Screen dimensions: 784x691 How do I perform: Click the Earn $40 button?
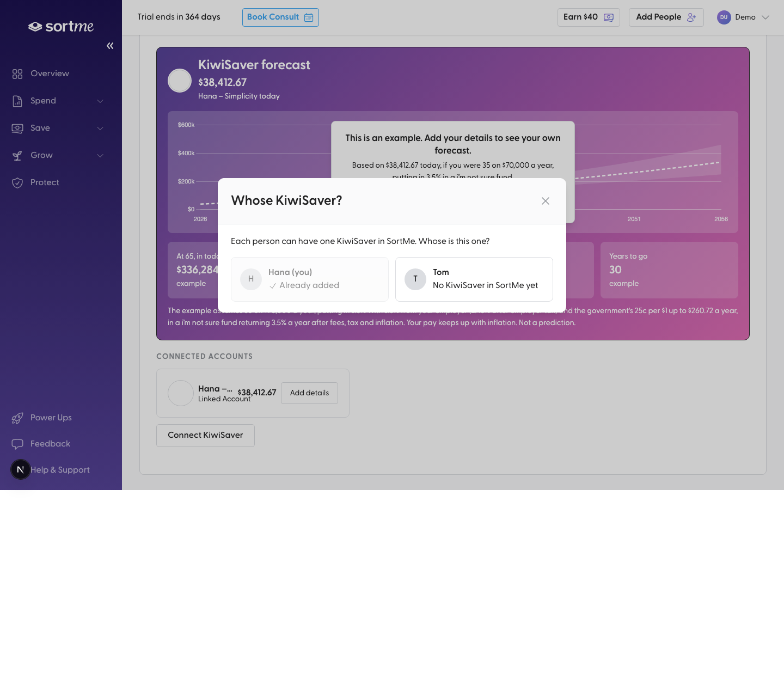[x=589, y=17]
